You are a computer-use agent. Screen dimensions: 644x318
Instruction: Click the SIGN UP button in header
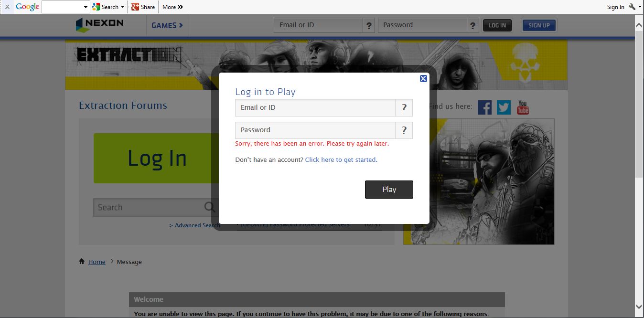[x=539, y=25]
